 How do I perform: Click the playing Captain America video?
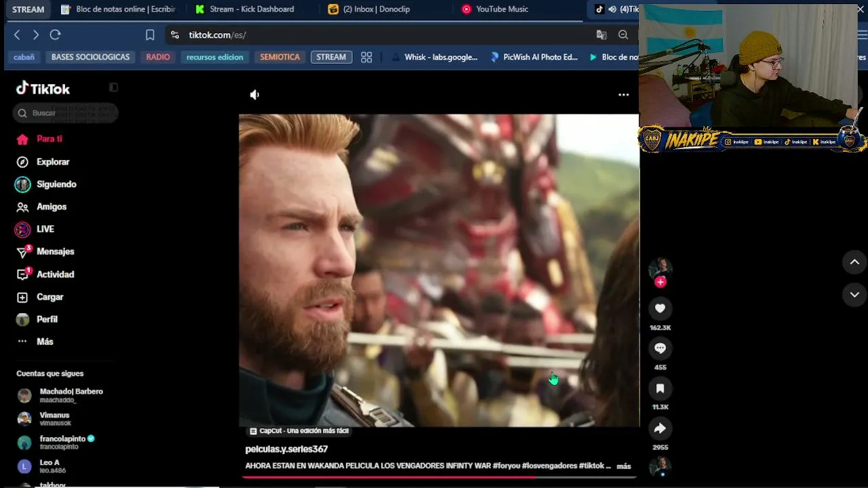coord(439,270)
